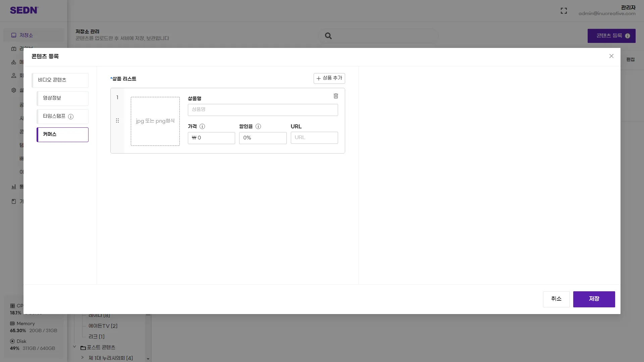Screen dimensions: 644x362
Task: Open the 커머스 tab
Action: click(63, 134)
